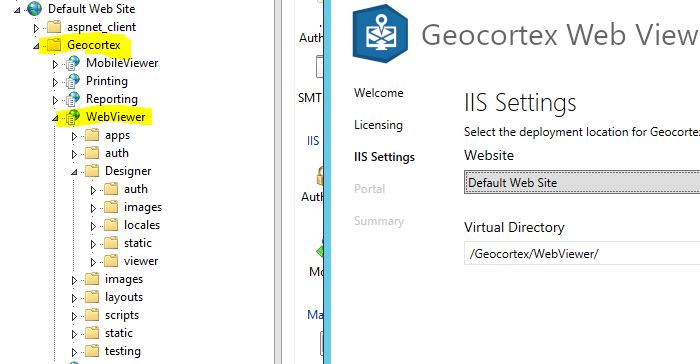Select the Printing tree item
The image size is (700, 364).
[107, 81]
